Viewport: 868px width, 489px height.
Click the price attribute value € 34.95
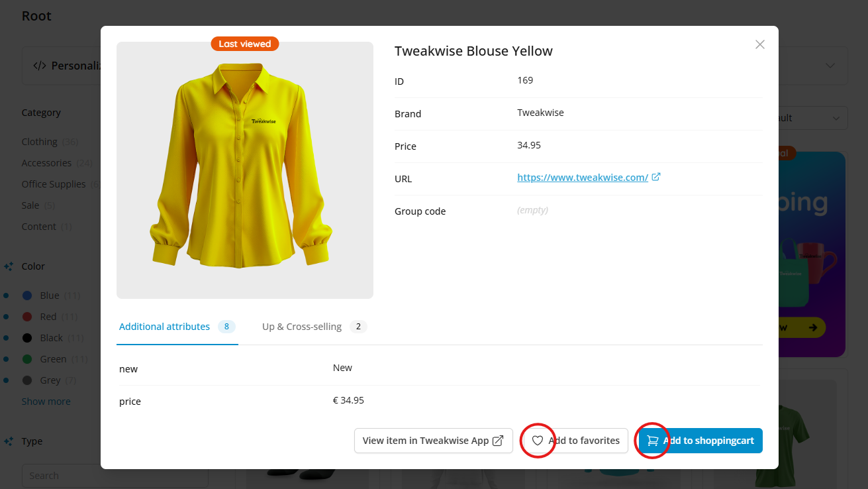coord(348,400)
